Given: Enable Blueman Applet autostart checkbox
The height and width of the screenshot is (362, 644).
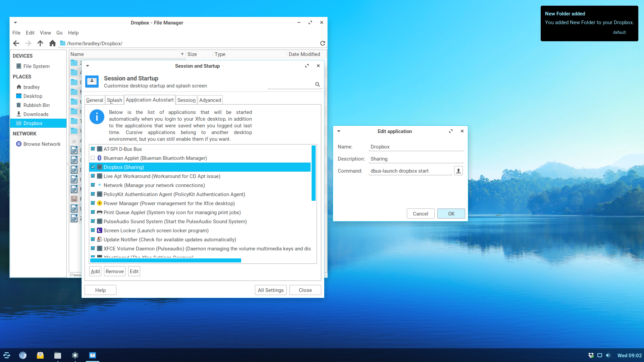Looking at the screenshot, I should tap(93, 158).
